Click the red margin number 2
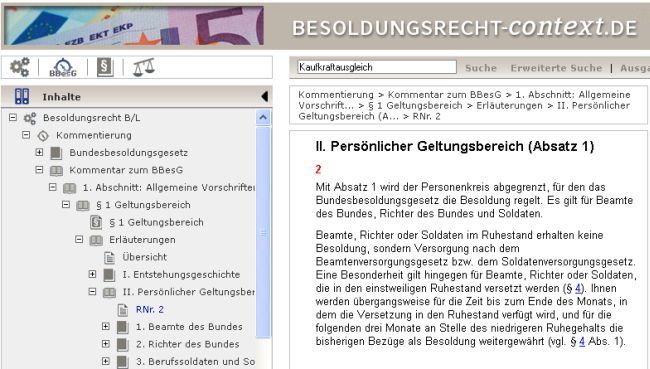This screenshot has width=650, height=369. point(318,169)
